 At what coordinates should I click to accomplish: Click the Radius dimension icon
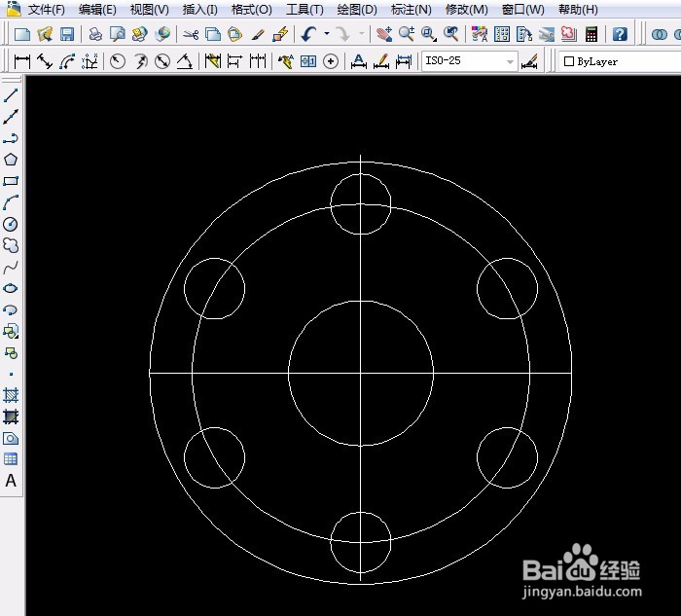pos(118,61)
